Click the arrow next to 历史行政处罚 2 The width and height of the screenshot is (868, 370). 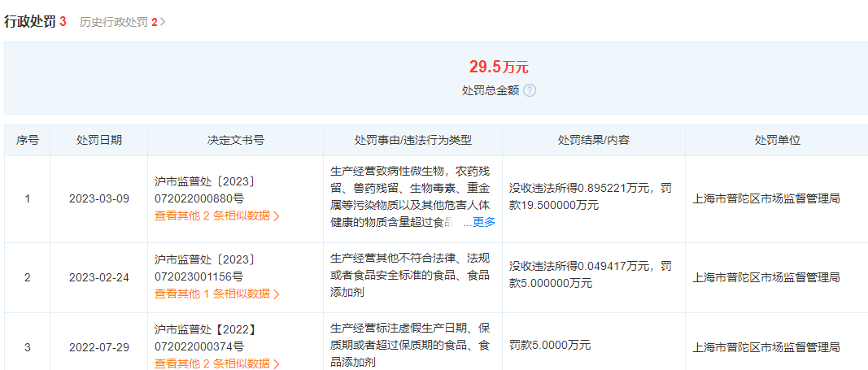click(x=163, y=22)
